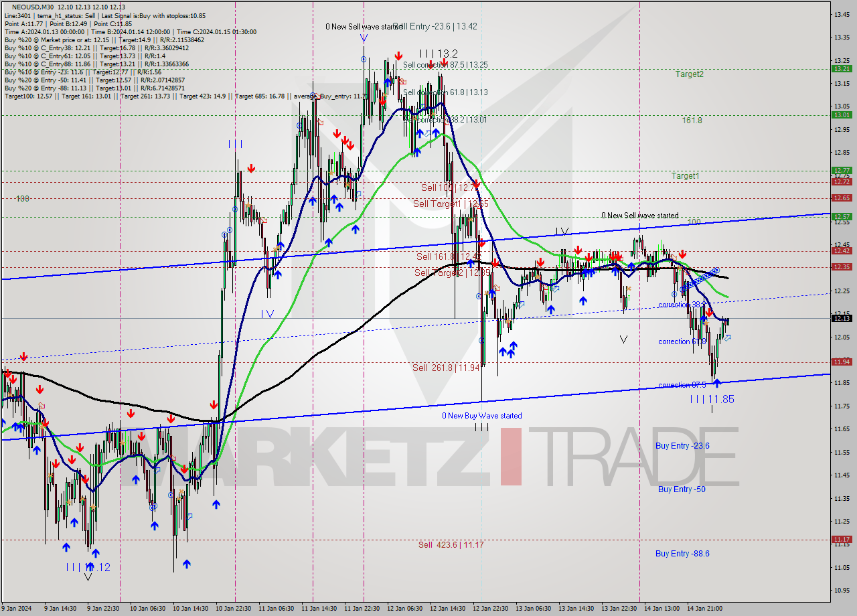Viewport: 857px width, 616px height.
Task: Select the '14 Jan 21:00' time axis label
Action: pyautogui.click(x=704, y=609)
